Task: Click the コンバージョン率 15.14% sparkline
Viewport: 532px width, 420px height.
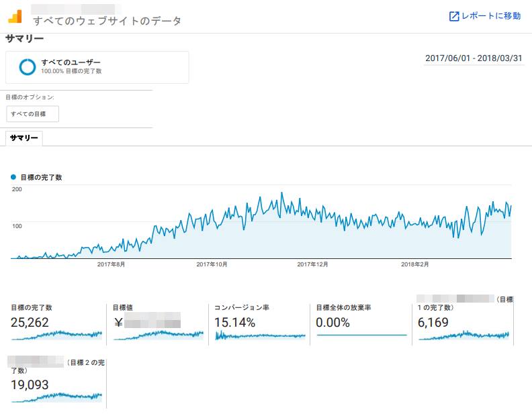Action: click(x=260, y=335)
